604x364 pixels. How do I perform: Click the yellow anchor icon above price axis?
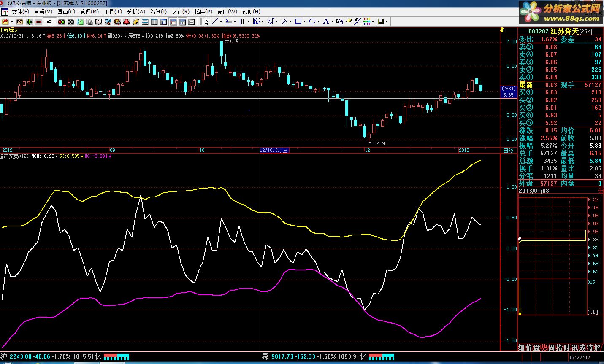click(502, 30)
